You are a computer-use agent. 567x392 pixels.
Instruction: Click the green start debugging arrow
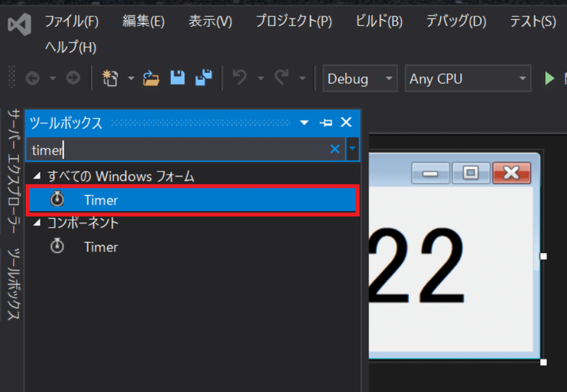549,78
